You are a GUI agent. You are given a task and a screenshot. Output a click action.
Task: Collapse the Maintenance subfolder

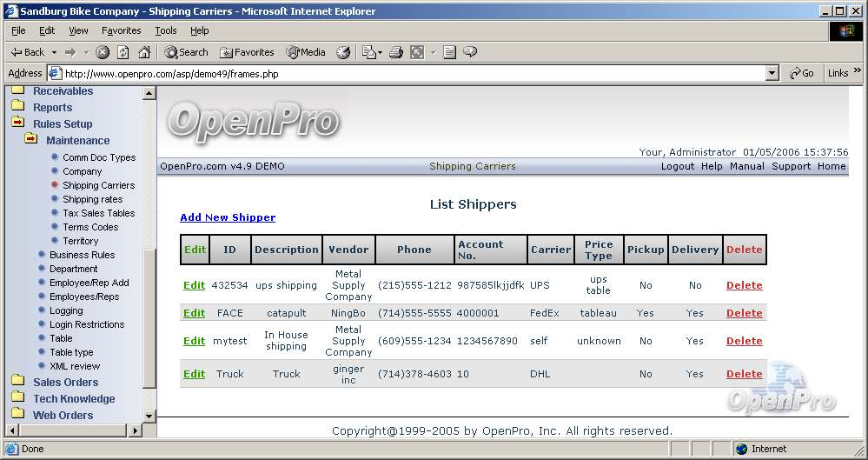(31, 139)
